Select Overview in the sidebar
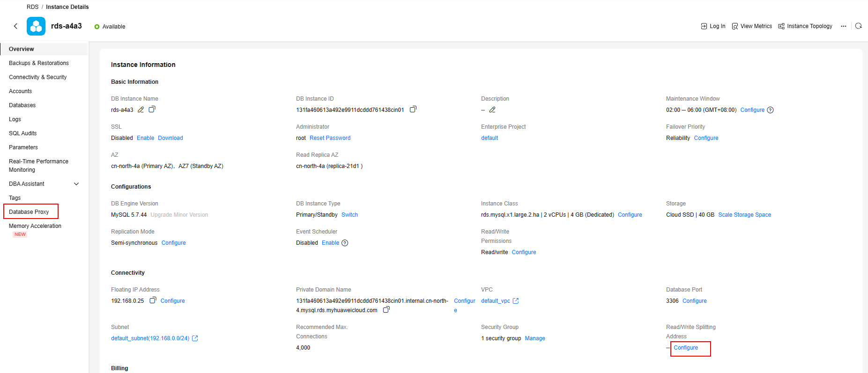 coord(44,49)
